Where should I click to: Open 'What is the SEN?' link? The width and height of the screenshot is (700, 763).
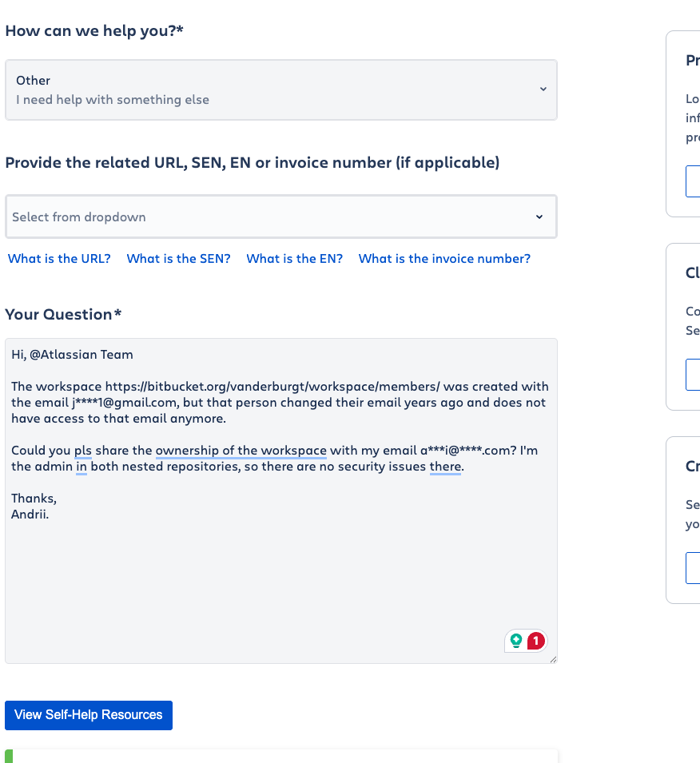[179, 258]
